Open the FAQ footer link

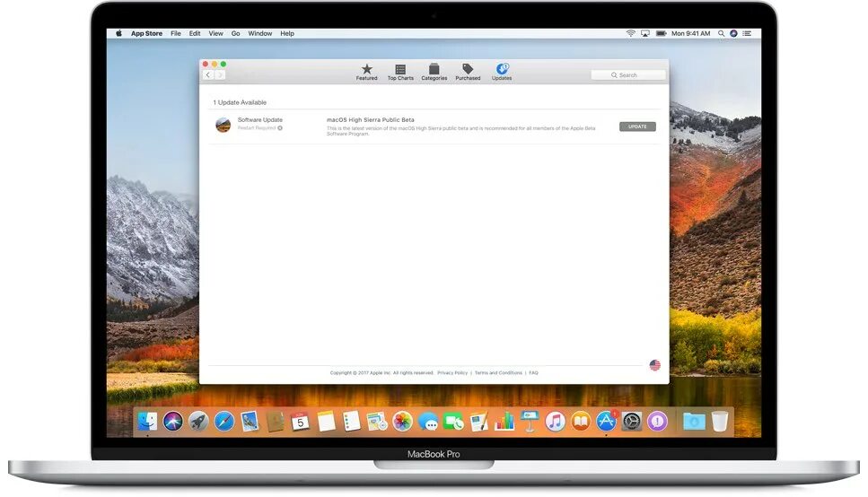[x=534, y=373]
